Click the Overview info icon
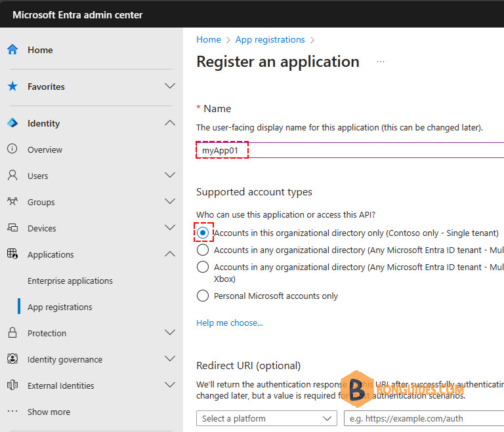 point(12,149)
